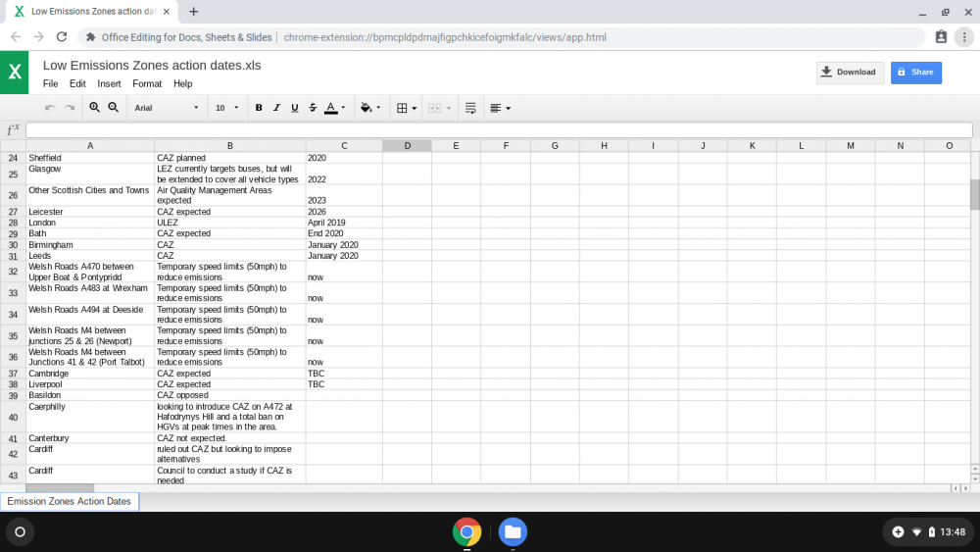The image size is (980, 552).
Task: Click the browser back arrow
Action: click(x=16, y=37)
